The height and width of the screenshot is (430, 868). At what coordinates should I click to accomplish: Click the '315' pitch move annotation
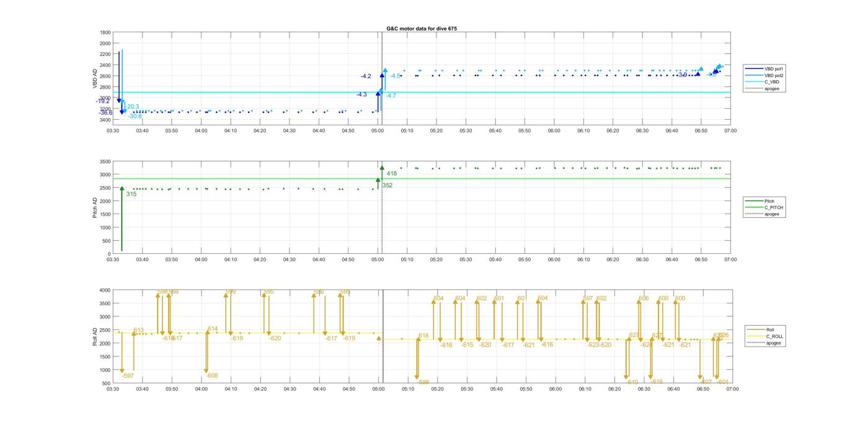click(131, 194)
